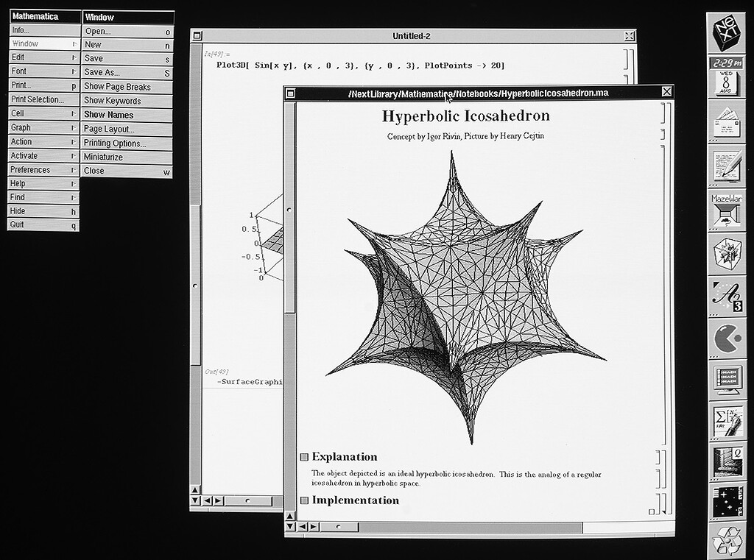Image resolution: width=754 pixels, height=560 pixels.
Task: Click the Recycler icon in the dock
Action: tap(726, 541)
